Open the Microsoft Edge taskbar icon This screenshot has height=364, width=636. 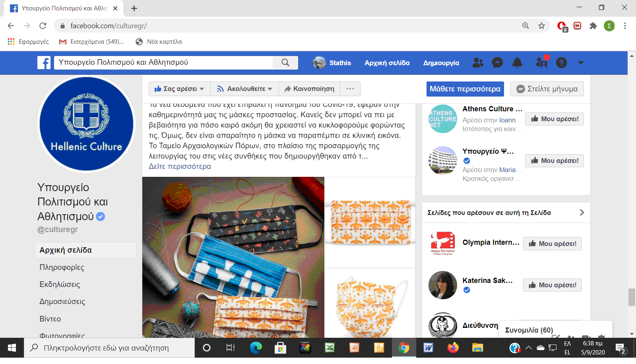256,348
